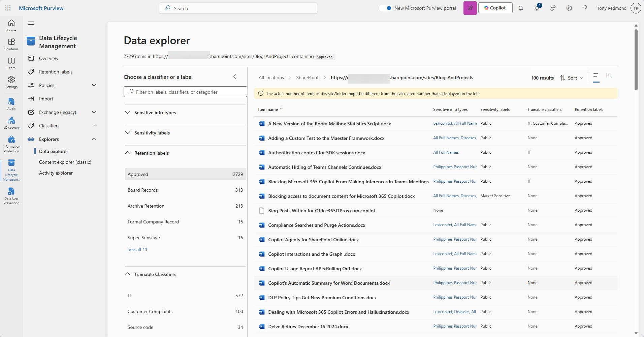The image size is (644, 337).
Task: Open Activity explorer
Action: click(56, 173)
